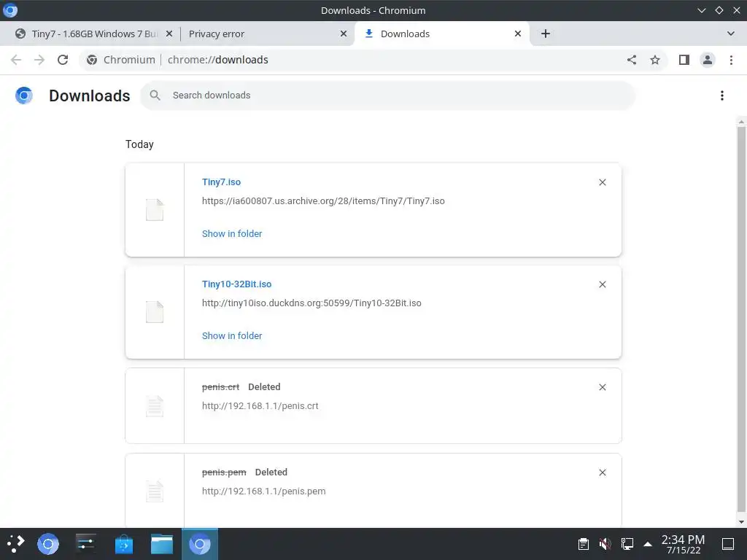Remove Tiny10-32Bit.iso from the list
The image size is (747, 560).
point(602,284)
